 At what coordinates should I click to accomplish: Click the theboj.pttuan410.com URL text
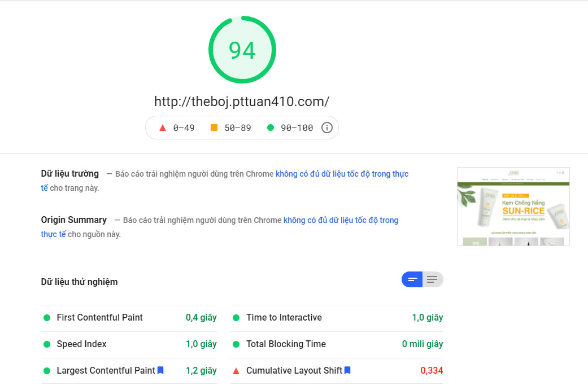coord(242,102)
